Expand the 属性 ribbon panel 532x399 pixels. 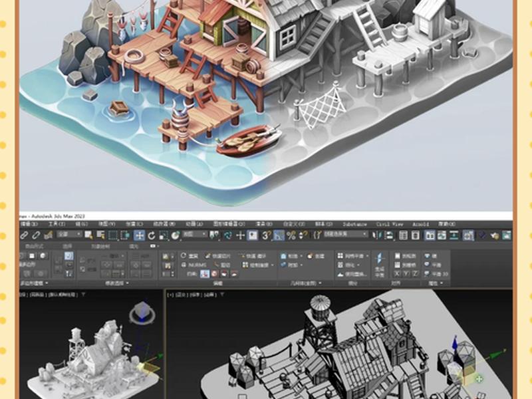435,283
